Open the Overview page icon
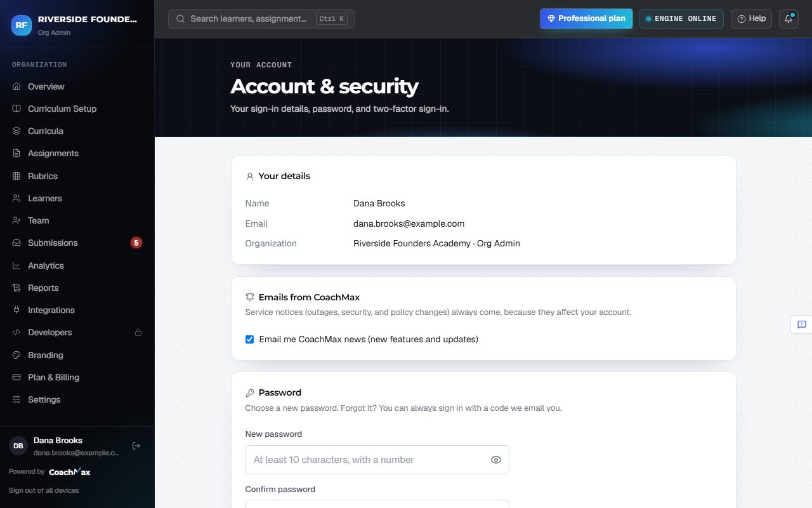Image resolution: width=812 pixels, height=508 pixels. click(16, 86)
